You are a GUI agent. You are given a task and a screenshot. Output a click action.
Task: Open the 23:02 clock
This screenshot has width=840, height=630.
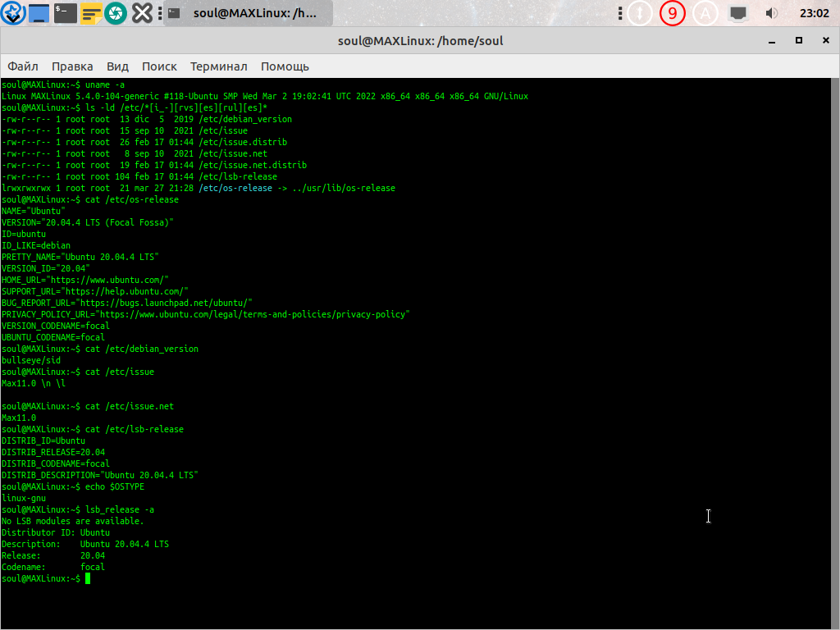pos(815,13)
